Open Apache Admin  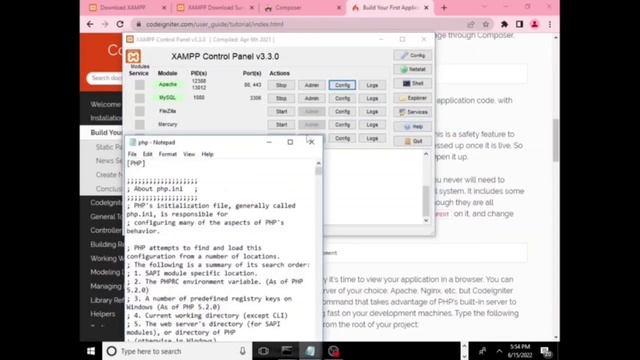311,85
